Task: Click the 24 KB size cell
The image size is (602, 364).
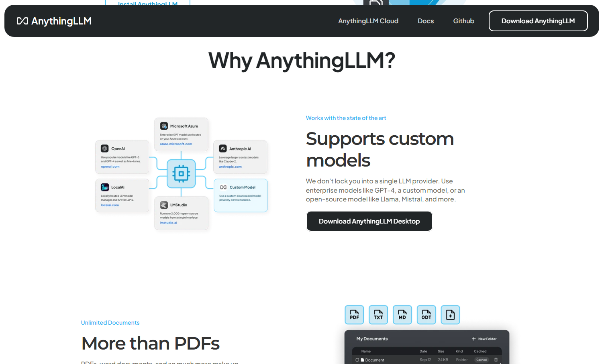Action: coord(443,360)
